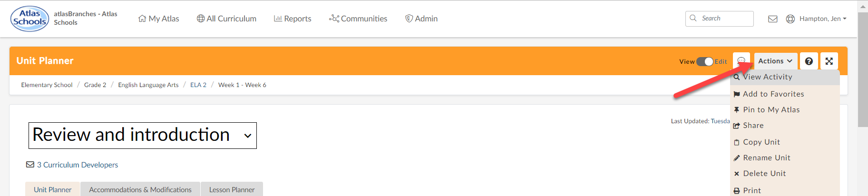The height and width of the screenshot is (196, 868).
Task: Open the Actions dropdown
Action: point(775,61)
